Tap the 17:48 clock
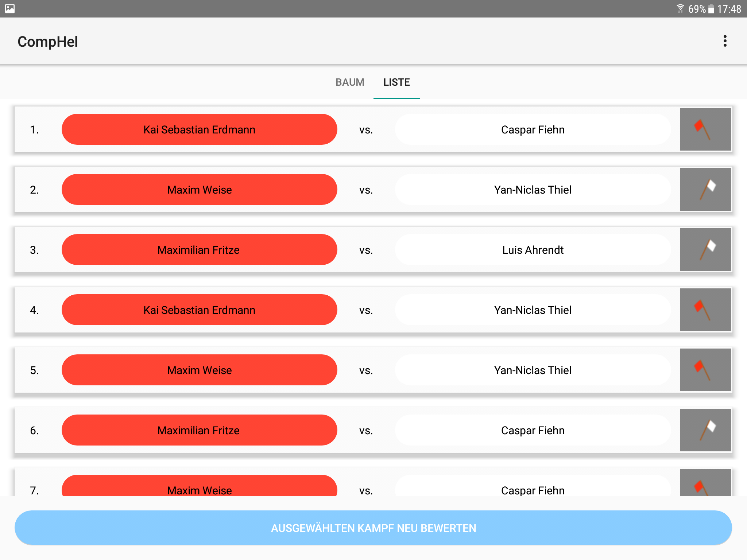Image resolution: width=747 pixels, height=560 pixels. 729,9
